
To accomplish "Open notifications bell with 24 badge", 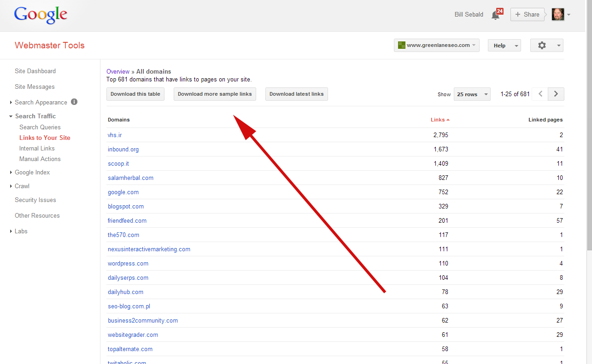I will pos(497,14).
